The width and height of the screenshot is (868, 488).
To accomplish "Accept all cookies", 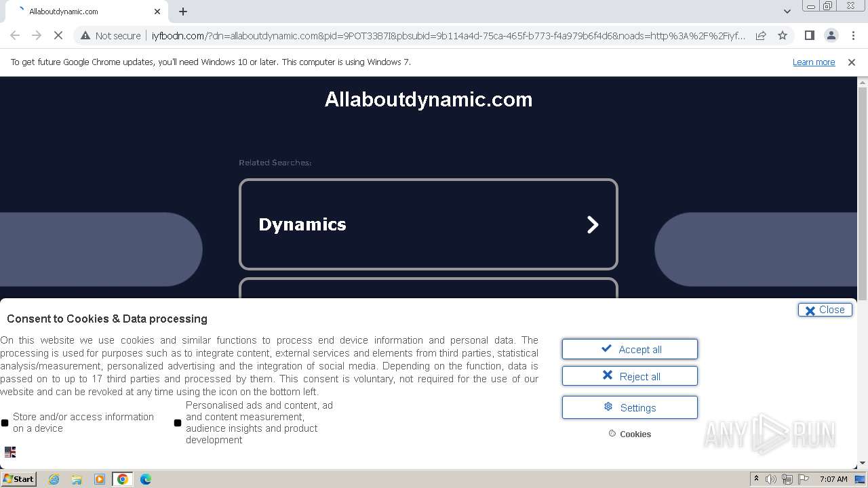I will 629,349.
